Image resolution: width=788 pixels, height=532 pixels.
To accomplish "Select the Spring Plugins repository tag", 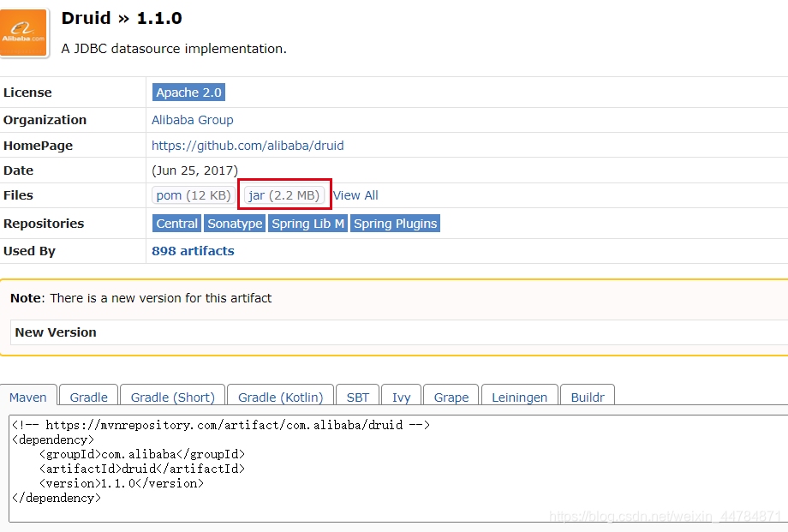I will coord(395,224).
